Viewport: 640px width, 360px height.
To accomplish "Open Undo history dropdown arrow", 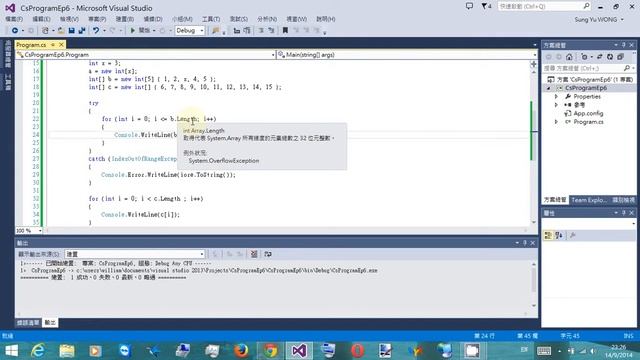I will click(104, 31).
